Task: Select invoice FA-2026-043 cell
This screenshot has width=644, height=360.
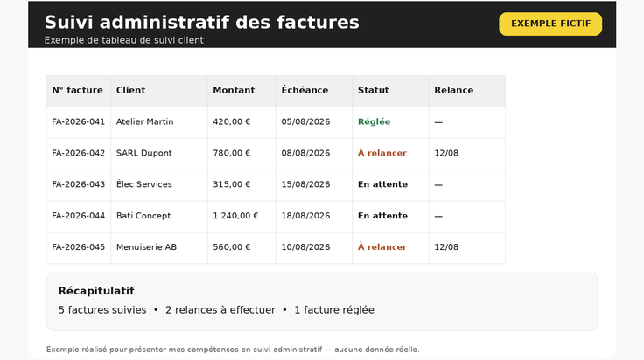Action: 79,185
